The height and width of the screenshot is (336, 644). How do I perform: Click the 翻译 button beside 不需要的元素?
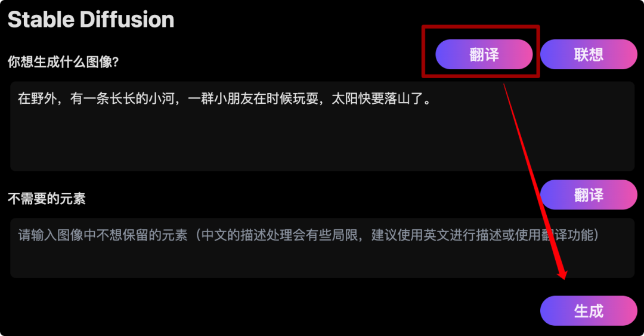click(589, 195)
